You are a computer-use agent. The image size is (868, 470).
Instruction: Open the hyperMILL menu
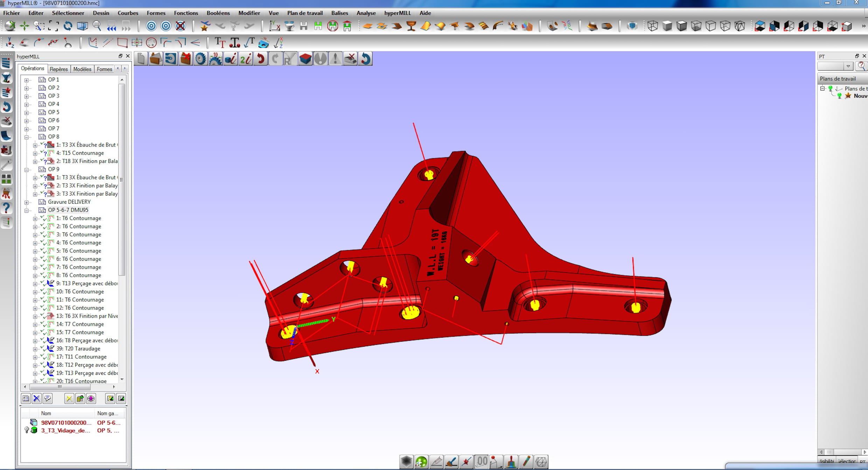pos(397,13)
